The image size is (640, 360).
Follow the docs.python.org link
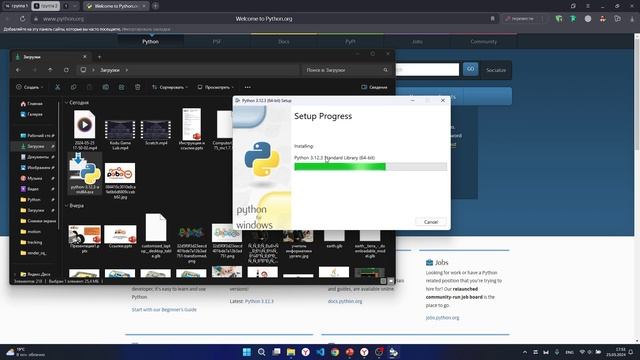[x=345, y=301]
